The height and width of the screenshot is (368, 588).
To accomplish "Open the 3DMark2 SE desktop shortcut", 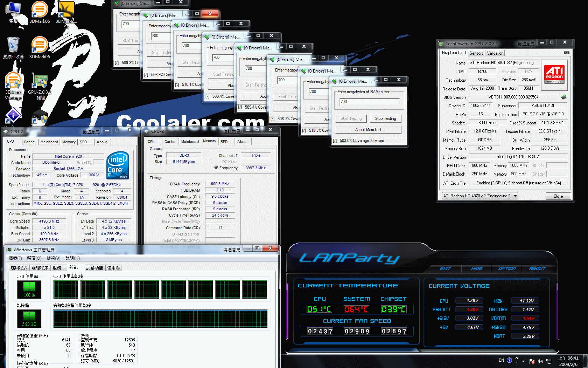I will point(66,15).
